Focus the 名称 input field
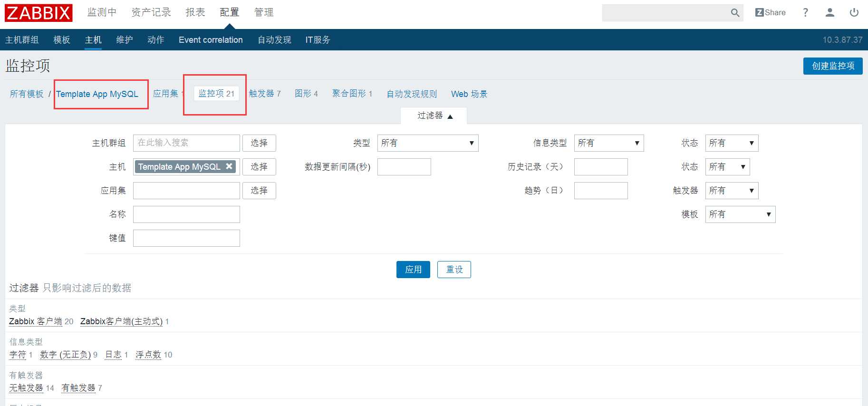 tap(186, 214)
